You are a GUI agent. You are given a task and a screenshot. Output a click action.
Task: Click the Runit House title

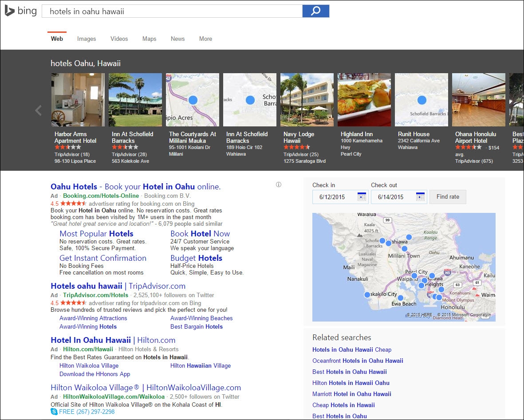point(414,134)
